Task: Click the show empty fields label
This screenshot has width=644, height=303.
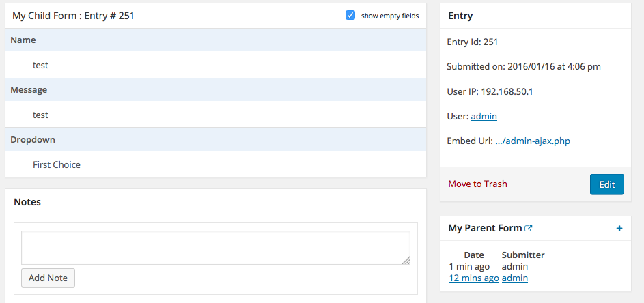Action: pyautogui.click(x=390, y=16)
